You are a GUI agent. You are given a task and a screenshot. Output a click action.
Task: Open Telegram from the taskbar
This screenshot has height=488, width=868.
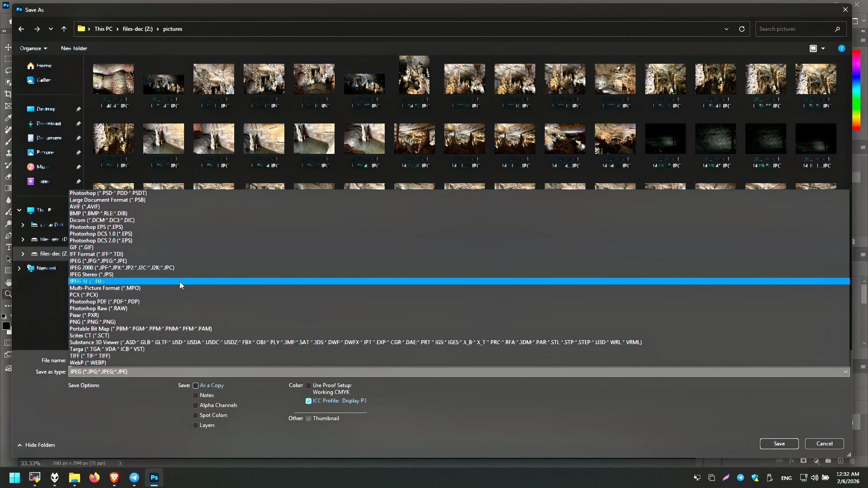point(134,478)
